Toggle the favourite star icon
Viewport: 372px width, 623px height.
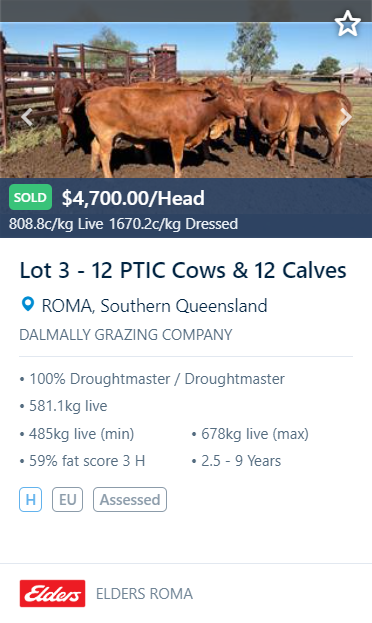(348, 24)
